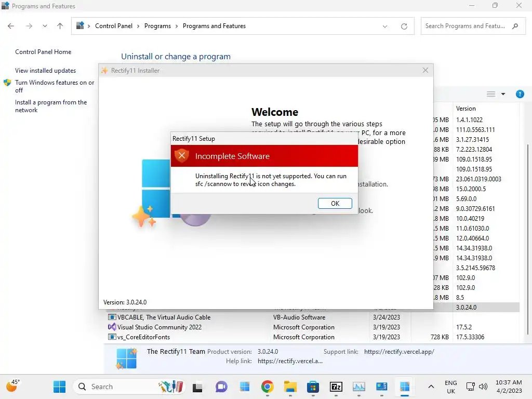Click the change view icon
Image resolution: width=532 pixels, height=399 pixels.
(x=491, y=94)
